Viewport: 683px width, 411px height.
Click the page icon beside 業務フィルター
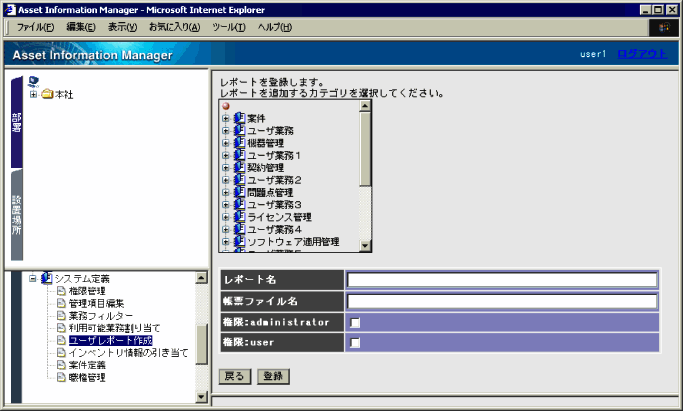point(61,315)
